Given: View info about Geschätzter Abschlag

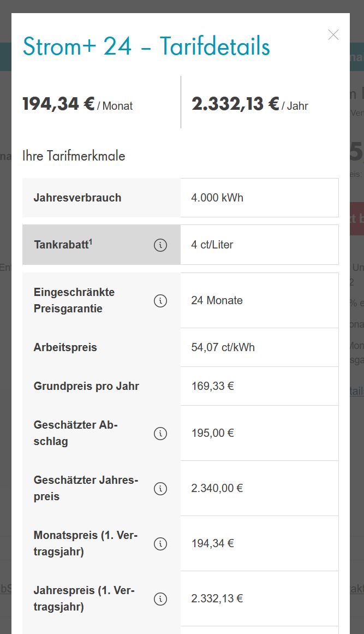Looking at the screenshot, I should click(x=160, y=433).
